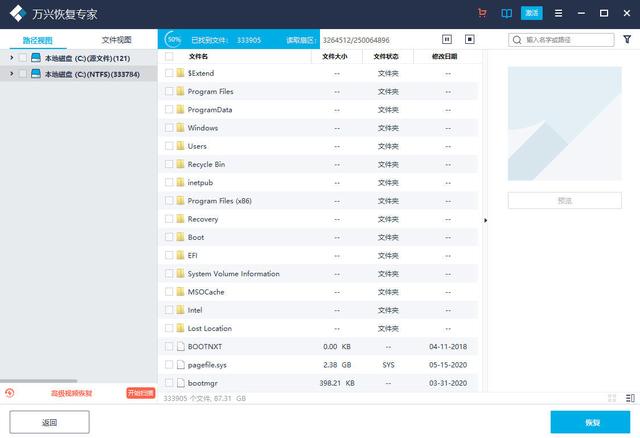Collapse the preview panel using side arrow
The width and height of the screenshot is (640, 438).
tap(486, 220)
